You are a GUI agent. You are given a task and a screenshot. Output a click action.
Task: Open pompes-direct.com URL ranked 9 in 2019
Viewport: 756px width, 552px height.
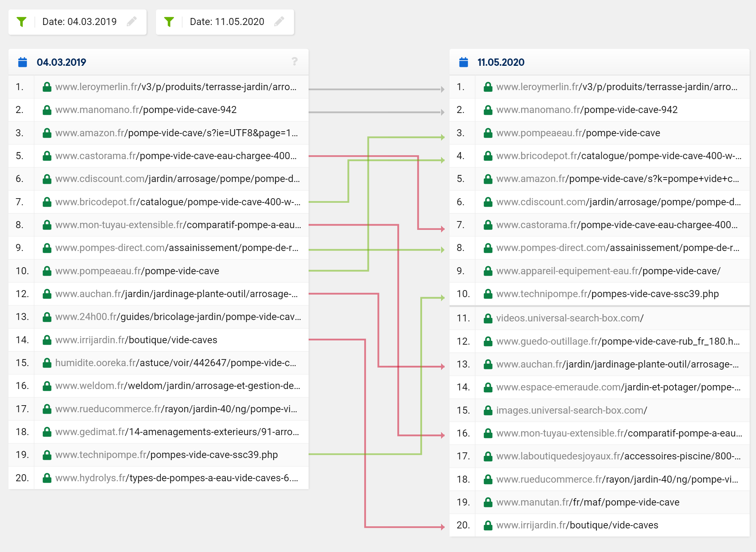pos(177,248)
